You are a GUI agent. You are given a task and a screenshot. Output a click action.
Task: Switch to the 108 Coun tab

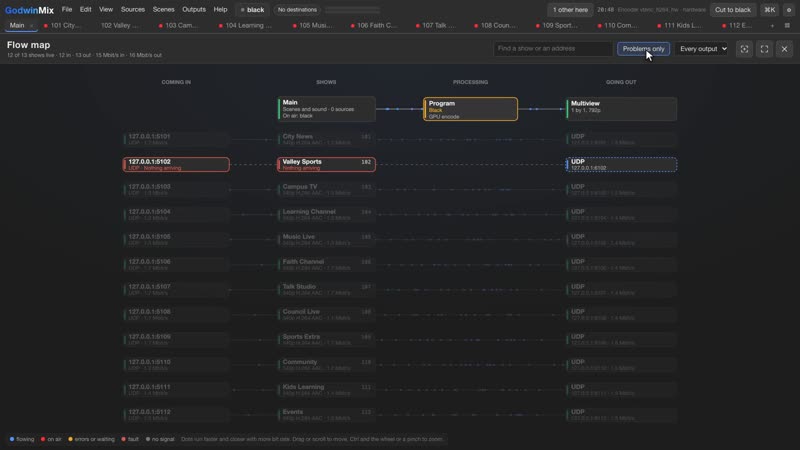[x=495, y=26]
